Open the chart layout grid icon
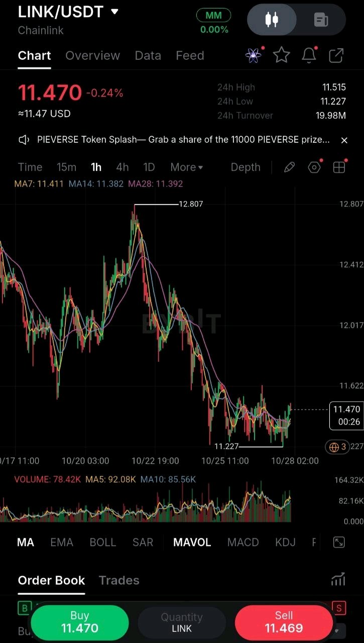This screenshot has height=643, width=364. point(339,167)
